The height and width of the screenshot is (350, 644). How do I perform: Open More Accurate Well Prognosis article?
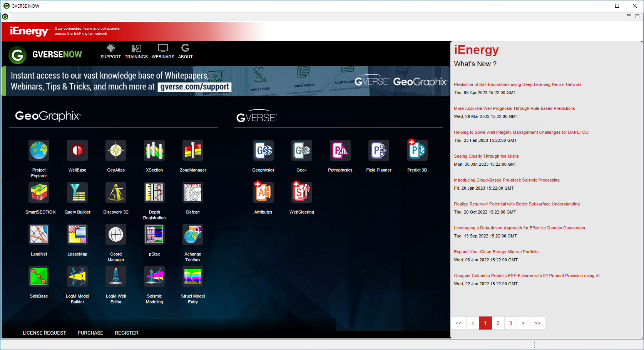tap(514, 108)
